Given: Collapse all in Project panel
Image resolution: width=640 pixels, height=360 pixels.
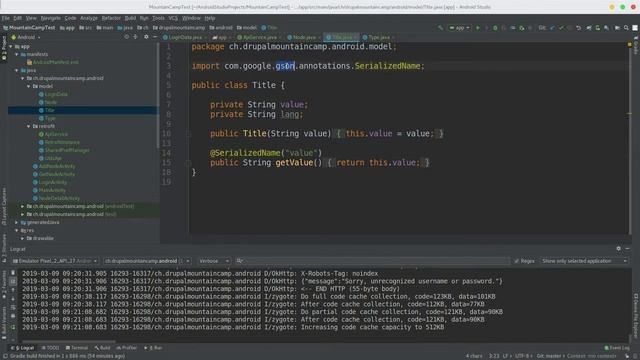Looking at the screenshot, I should (x=136, y=37).
